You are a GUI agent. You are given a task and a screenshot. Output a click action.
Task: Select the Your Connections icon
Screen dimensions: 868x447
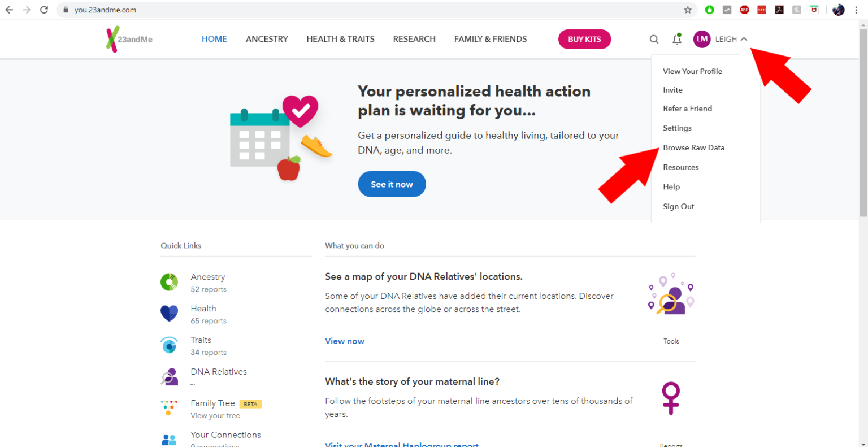(x=170, y=439)
